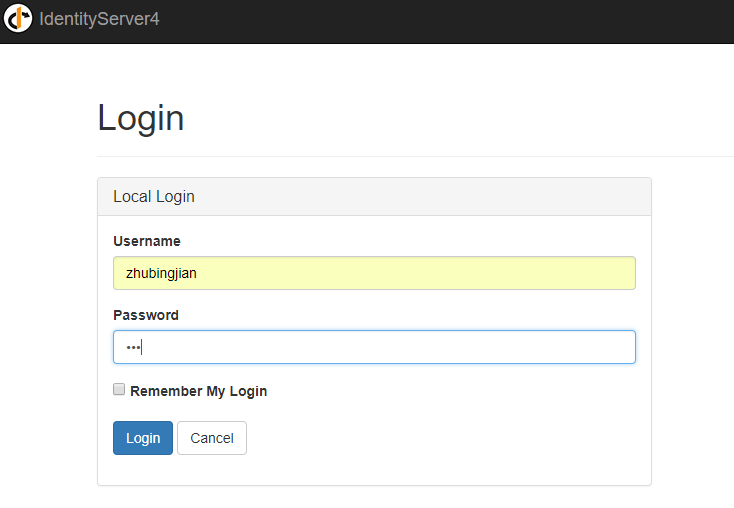Image resolution: width=734 pixels, height=508 pixels.
Task: Click the Password field label
Action: tap(146, 315)
